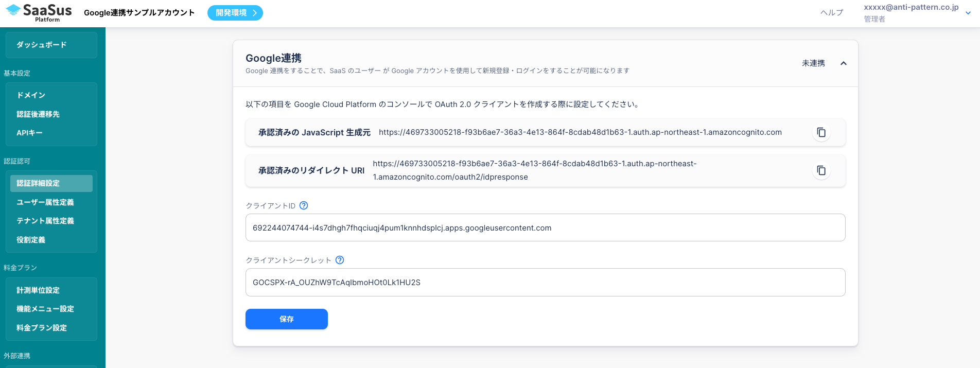
Task: Click the 承認済みのリダイレクト URI label
Action: (x=311, y=170)
